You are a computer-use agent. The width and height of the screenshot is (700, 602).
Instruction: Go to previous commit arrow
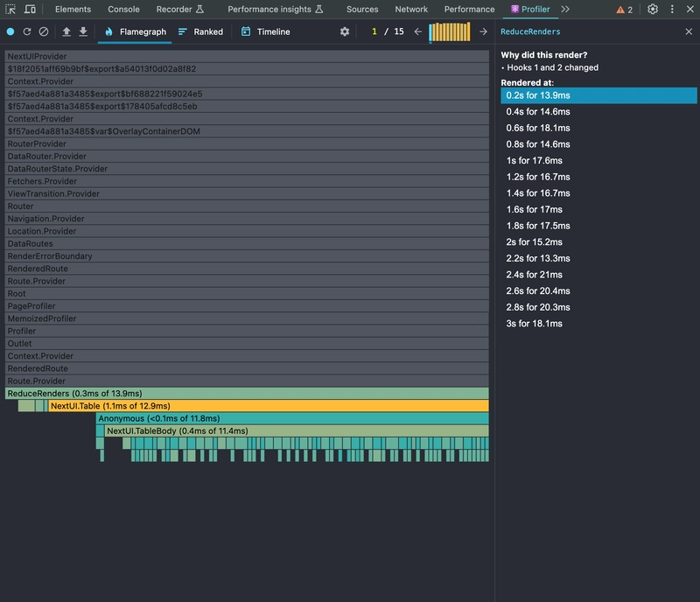click(418, 31)
